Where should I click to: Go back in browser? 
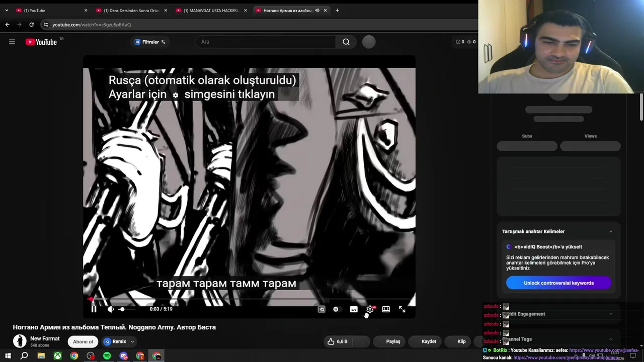(x=7, y=25)
